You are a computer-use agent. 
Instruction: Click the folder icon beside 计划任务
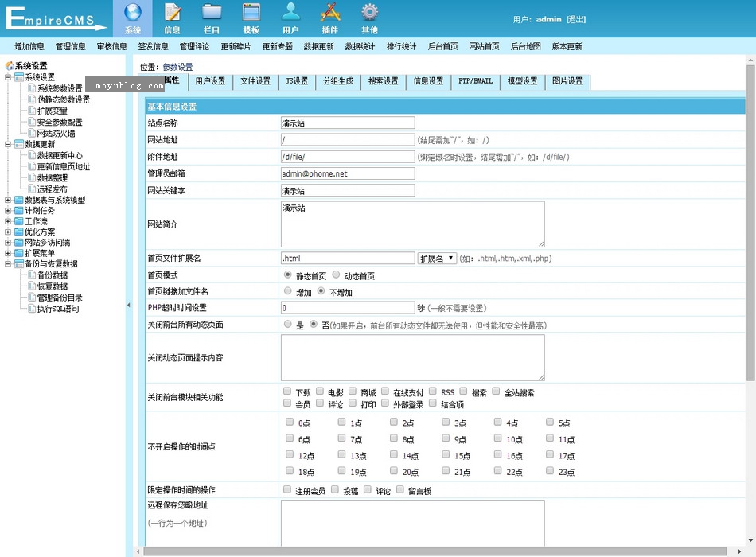pos(19,210)
